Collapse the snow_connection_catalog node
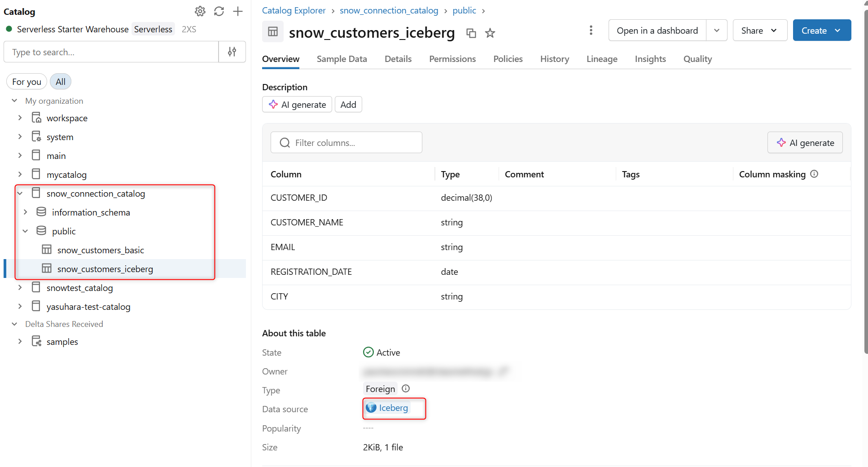This screenshot has width=868, height=467. [20, 194]
